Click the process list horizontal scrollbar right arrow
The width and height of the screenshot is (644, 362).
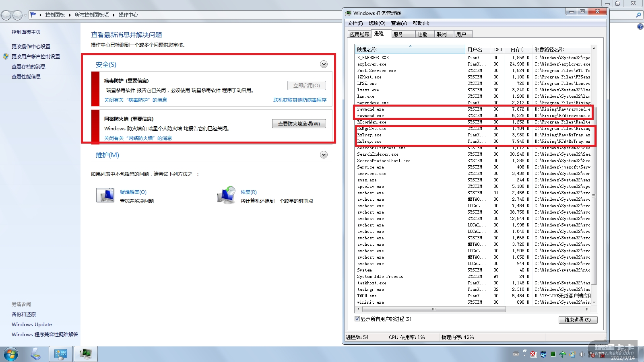pyautogui.click(x=587, y=309)
